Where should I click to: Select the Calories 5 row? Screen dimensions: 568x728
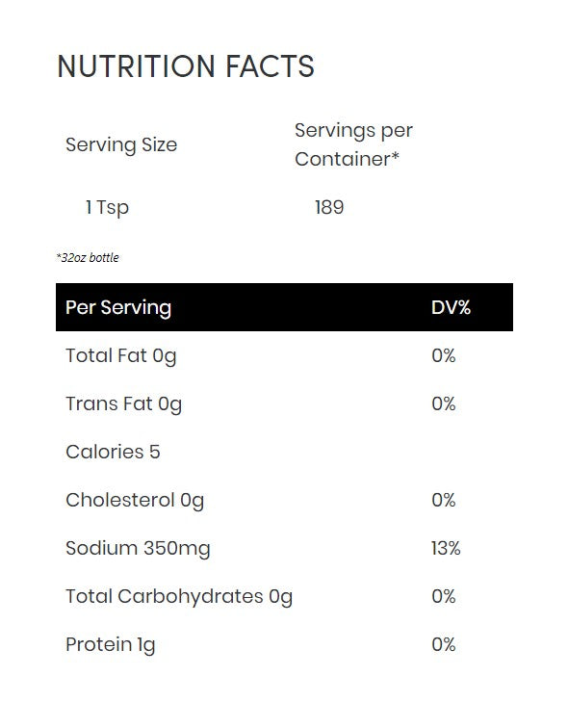coord(284,452)
